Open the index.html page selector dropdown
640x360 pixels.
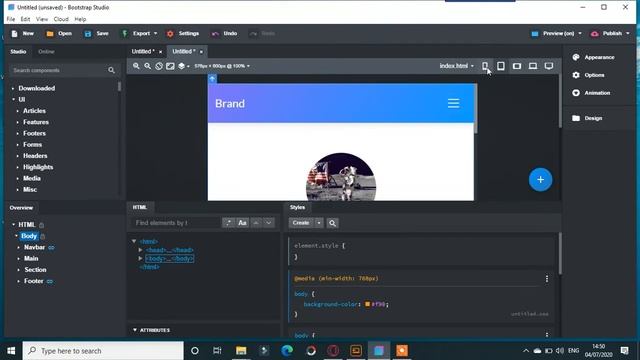457,66
